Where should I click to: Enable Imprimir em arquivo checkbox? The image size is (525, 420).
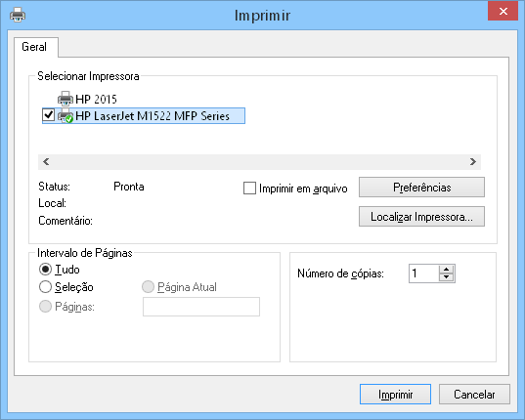pyautogui.click(x=249, y=188)
